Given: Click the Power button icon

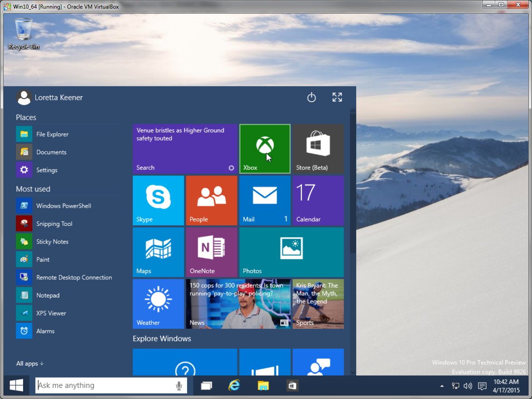Looking at the screenshot, I should pyautogui.click(x=311, y=97).
